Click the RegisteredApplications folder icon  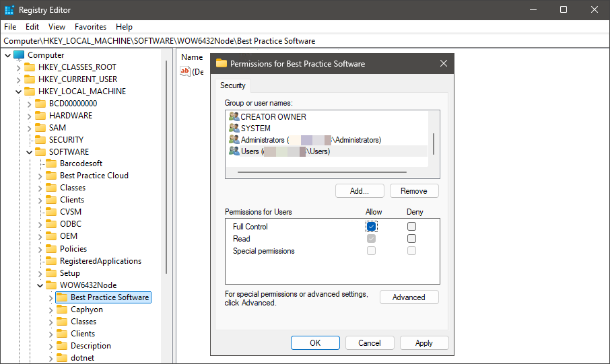tap(51, 261)
